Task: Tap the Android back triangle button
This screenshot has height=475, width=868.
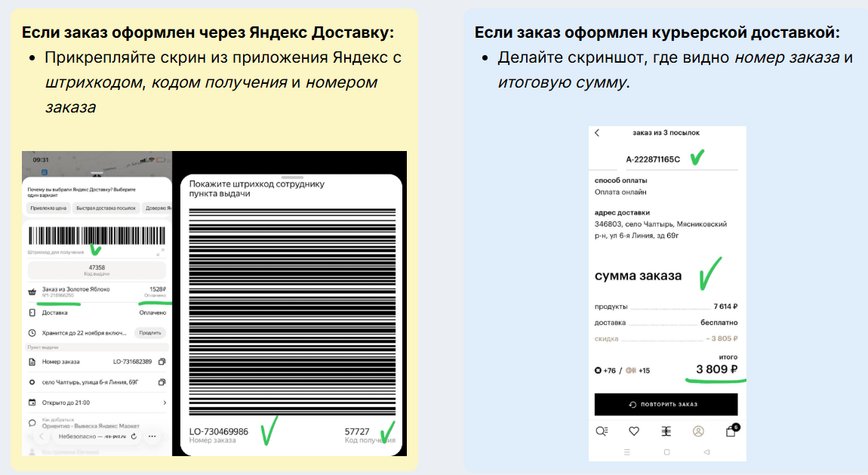Action: [x=706, y=452]
